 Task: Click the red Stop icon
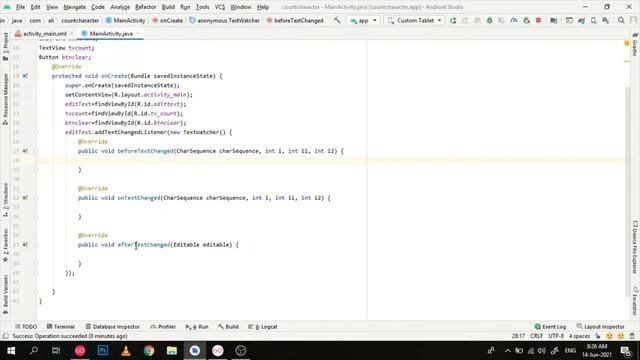pos(538,20)
